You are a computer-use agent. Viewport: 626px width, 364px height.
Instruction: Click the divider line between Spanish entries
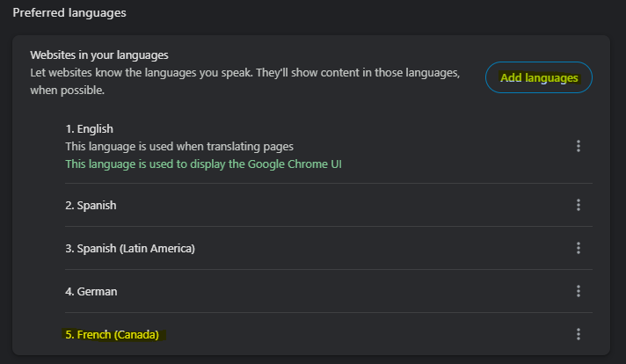pyautogui.click(x=328, y=226)
